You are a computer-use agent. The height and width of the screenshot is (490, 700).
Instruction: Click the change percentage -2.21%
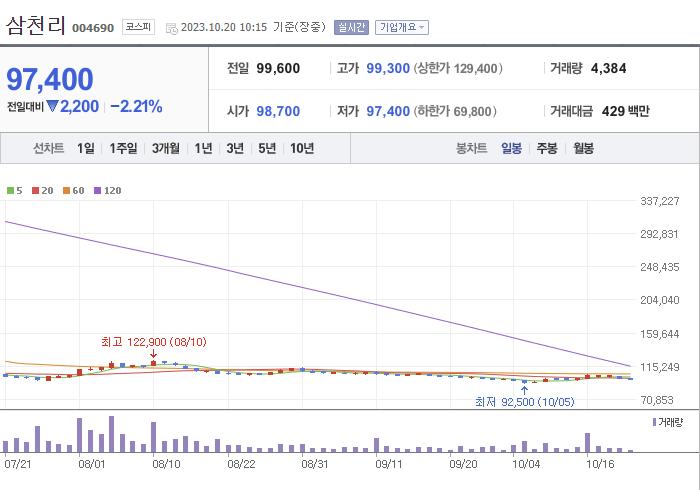136,106
